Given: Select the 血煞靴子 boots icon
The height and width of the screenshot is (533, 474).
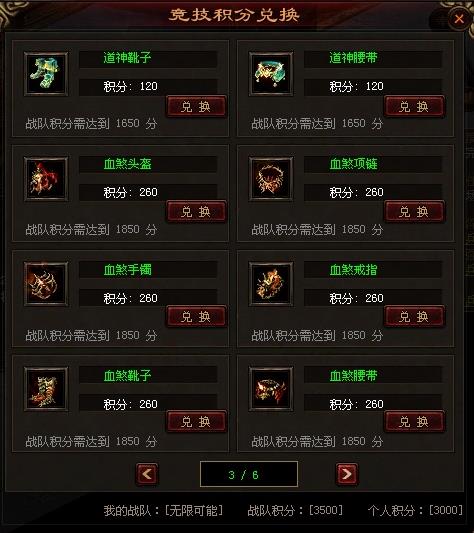Looking at the screenshot, I should (46, 389).
